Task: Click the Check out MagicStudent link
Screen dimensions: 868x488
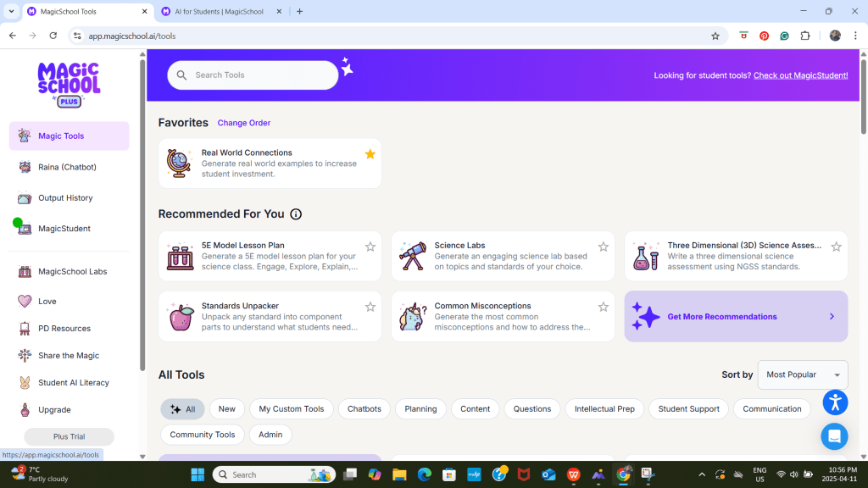Action: [800, 75]
